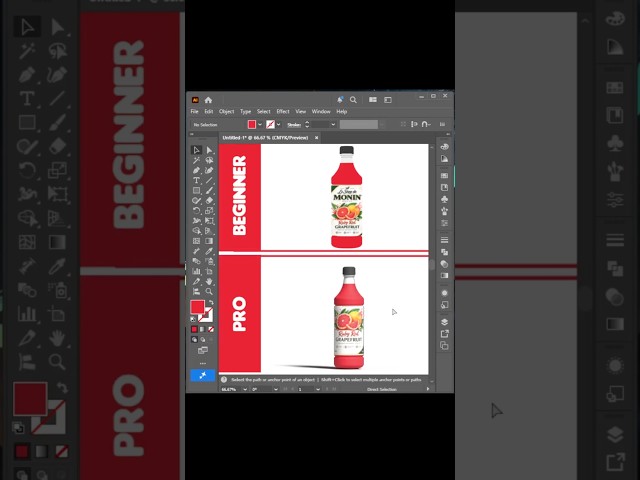
Task: Open the Edit Toolbar three-dots button
Action: click(202, 363)
